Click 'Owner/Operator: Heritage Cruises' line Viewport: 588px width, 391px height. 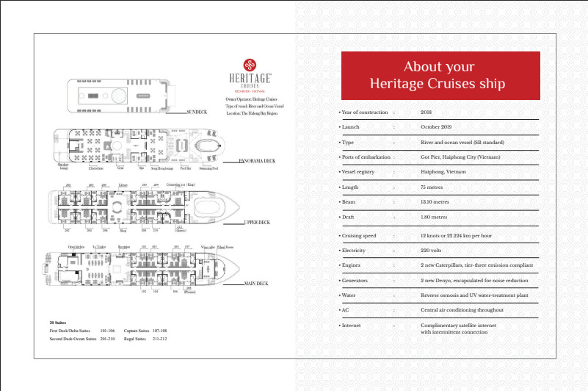point(251,99)
